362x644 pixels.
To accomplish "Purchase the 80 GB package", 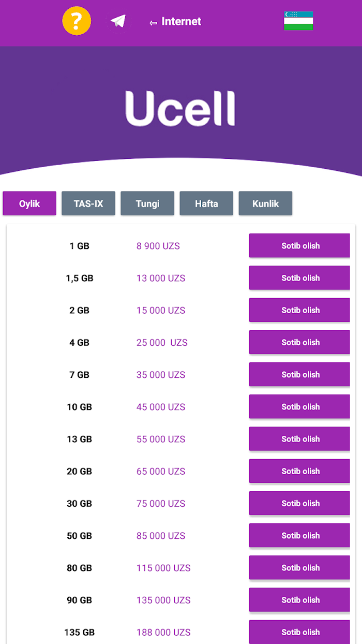I will (299, 567).
